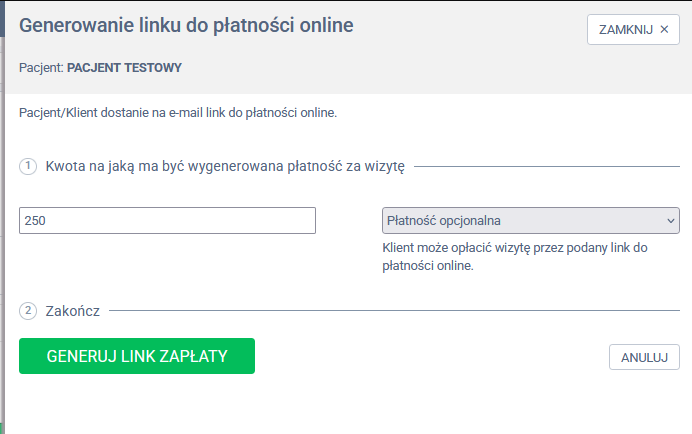
Task: Generate payment link with GENERUJ LINK ZAPŁATY
Action: pyautogui.click(x=137, y=356)
